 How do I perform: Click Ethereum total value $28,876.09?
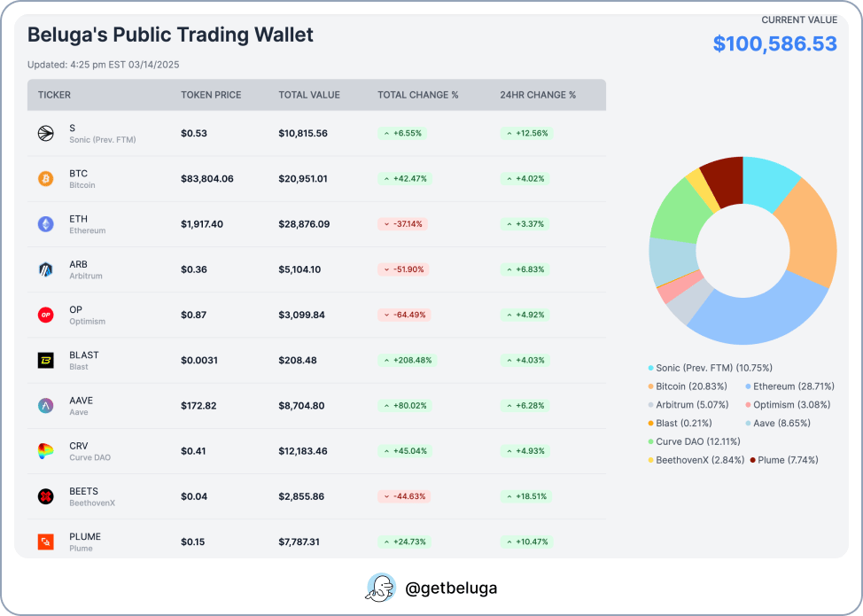[x=304, y=224]
